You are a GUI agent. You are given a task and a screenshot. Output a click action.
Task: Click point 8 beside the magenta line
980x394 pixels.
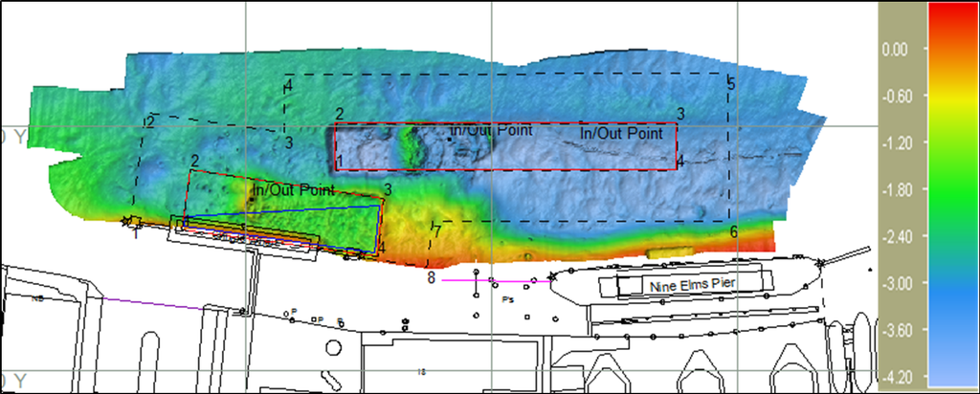(432, 277)
